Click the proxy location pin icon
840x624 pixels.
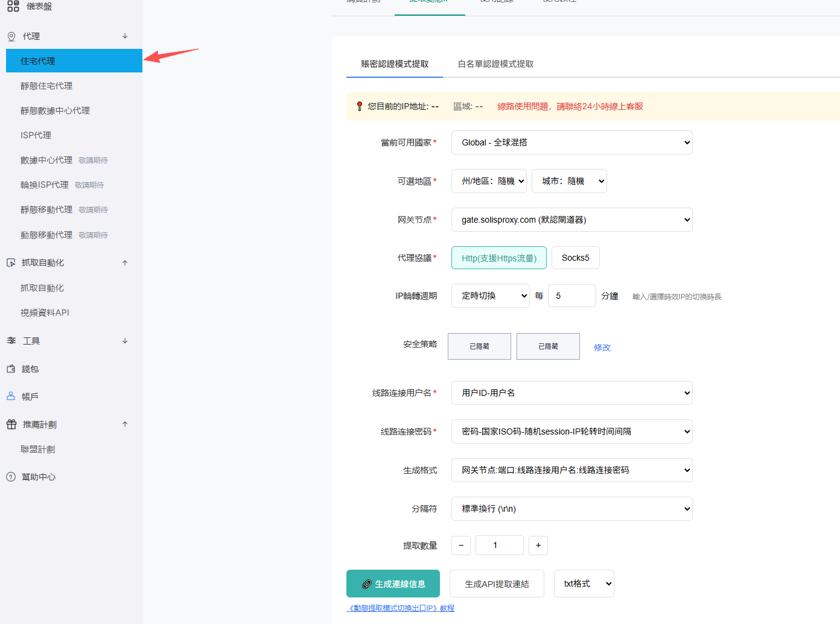click(11, 37)
